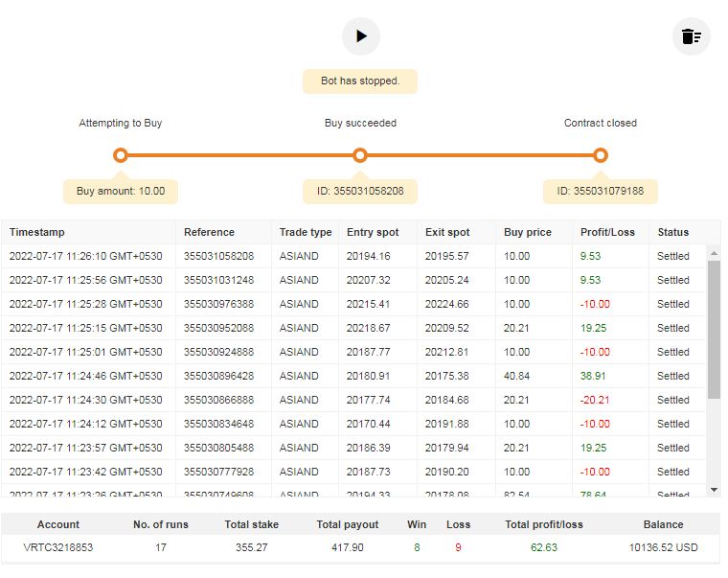Screen dimensions: 728x578
Task: Select the 'Bot has stopped.' status message
Action: tap(360, 81)
